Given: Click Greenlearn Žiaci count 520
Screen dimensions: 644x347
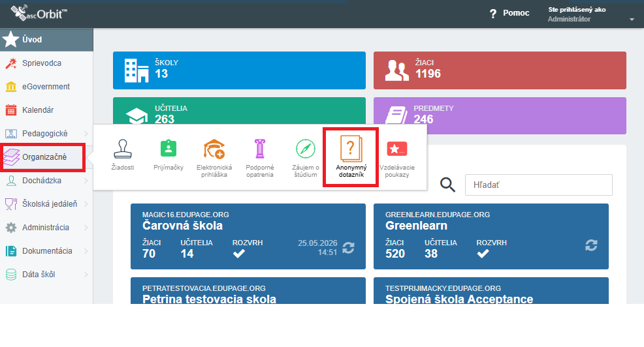Looking at the screenshot, I should [395, 254].
